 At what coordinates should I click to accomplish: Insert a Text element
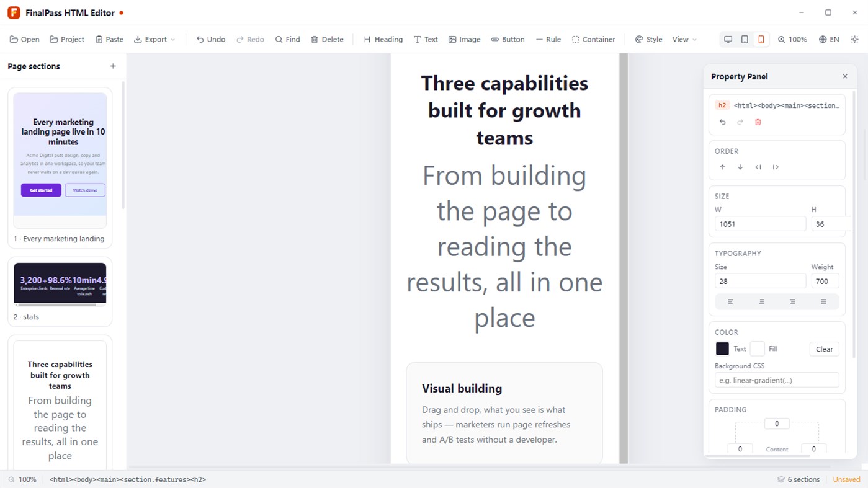[x=426, y=39]
